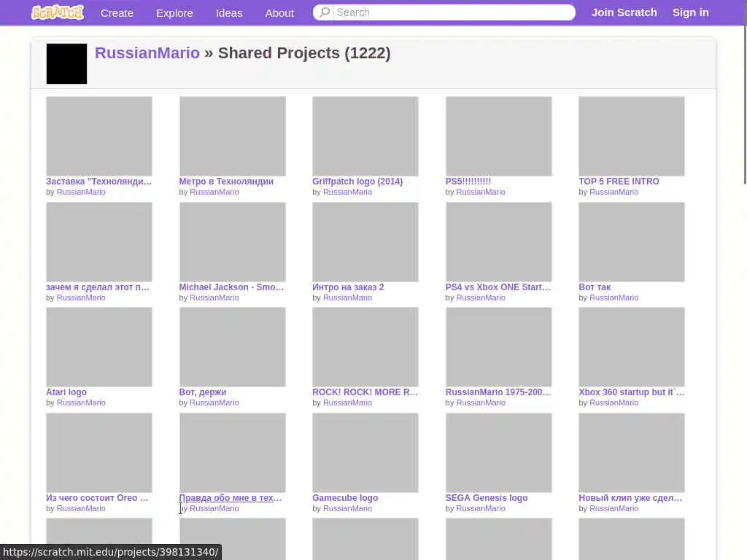This screenshot has height=560, width=747.
Task: Click the thumbnail above ROCK! ROCK! MORE R...
Action: (x=365, y=346)
